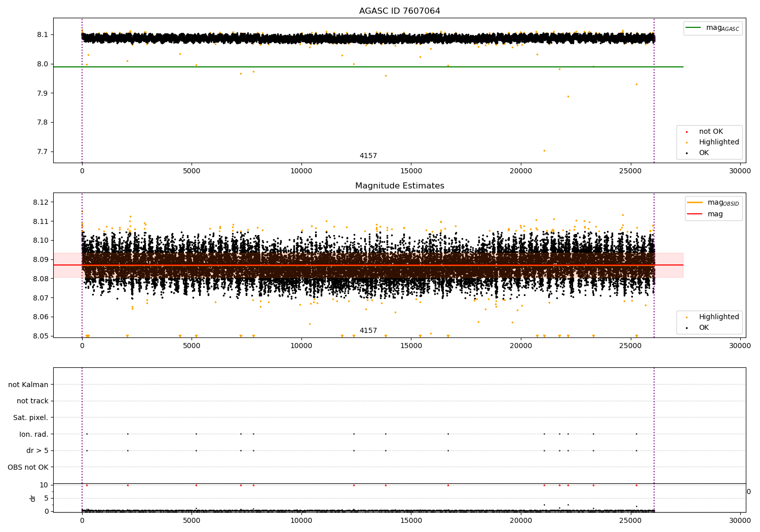Click the "not track" axis label
This screenshot has height=532, width=760.
pos(32,401)
